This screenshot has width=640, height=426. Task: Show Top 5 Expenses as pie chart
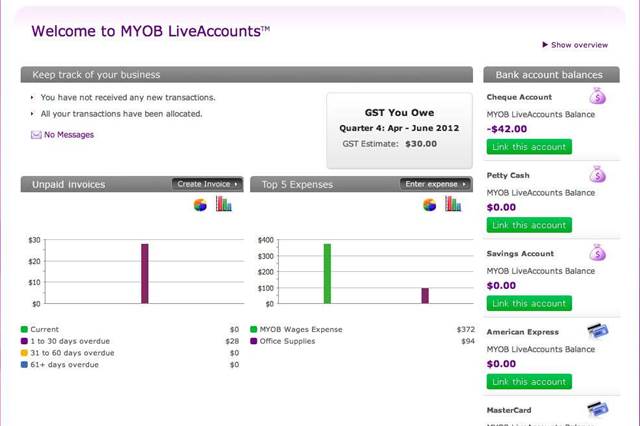pyautogui.click(x=430, y=205)
